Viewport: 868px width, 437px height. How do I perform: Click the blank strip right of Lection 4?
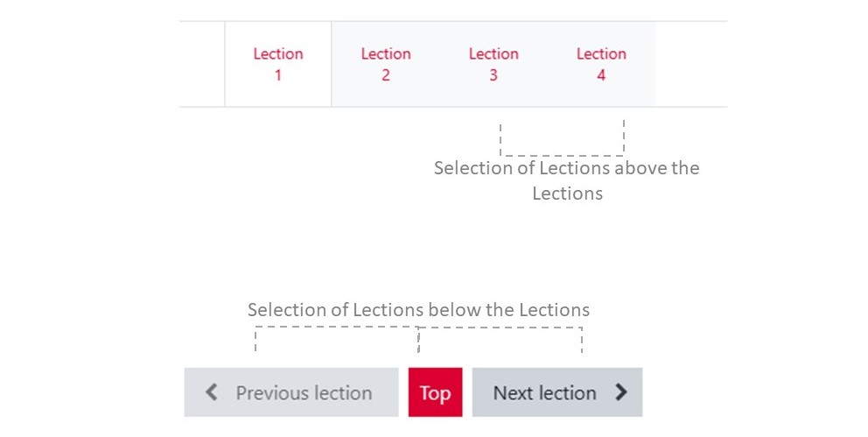(690, 64)
